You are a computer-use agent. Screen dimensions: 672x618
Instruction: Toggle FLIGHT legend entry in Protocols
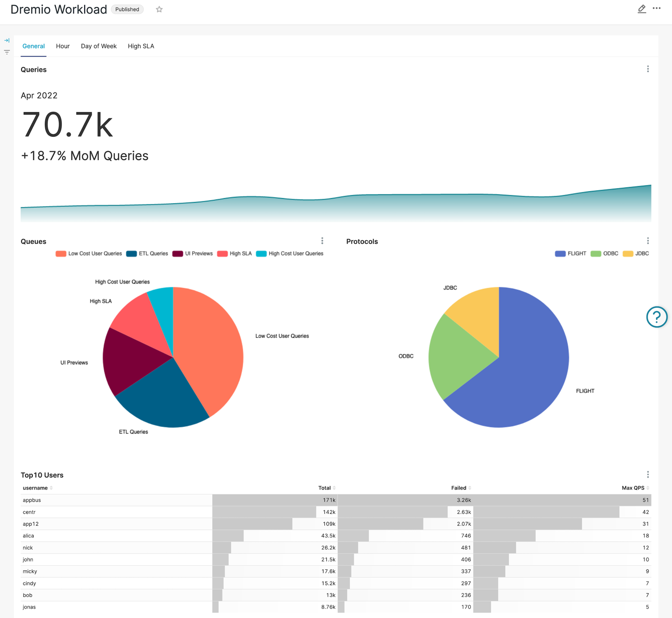571,254
